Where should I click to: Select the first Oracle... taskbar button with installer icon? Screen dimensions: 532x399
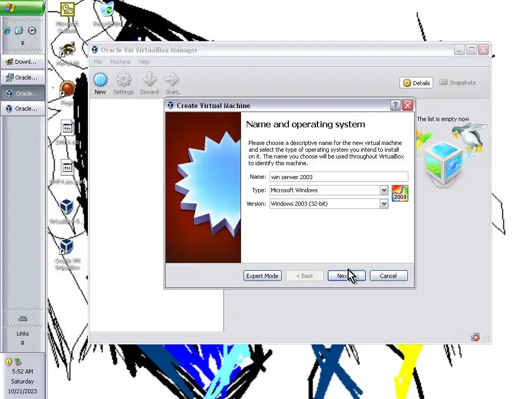[x=23, y=77]
